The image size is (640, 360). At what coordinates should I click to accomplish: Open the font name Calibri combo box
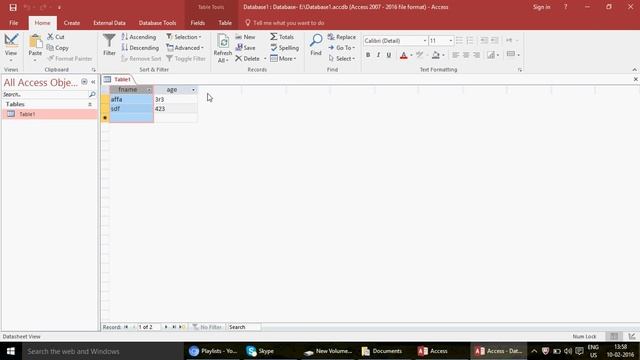pyautogui.click(x=395, y=41)
